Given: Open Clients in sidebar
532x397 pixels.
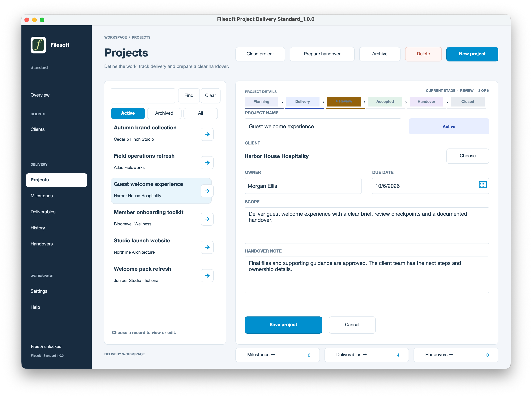Looking at the screenshot, I should [57, 129].
